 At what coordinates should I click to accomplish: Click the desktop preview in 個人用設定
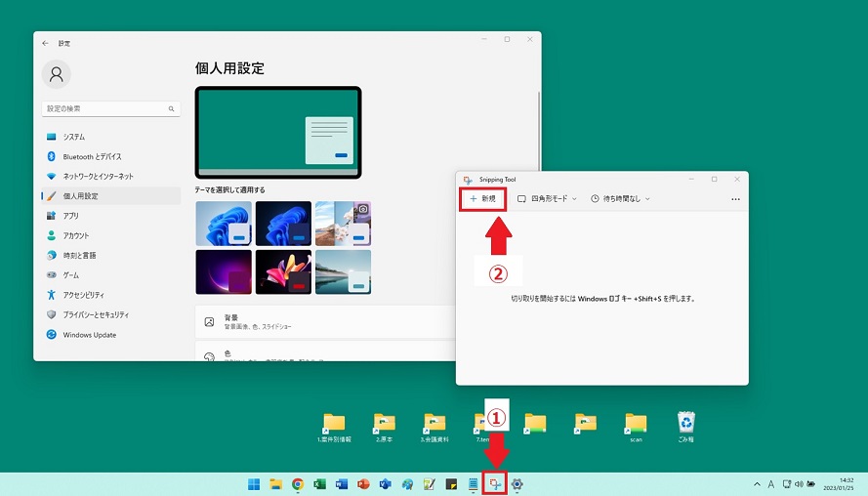pos(278,133)
